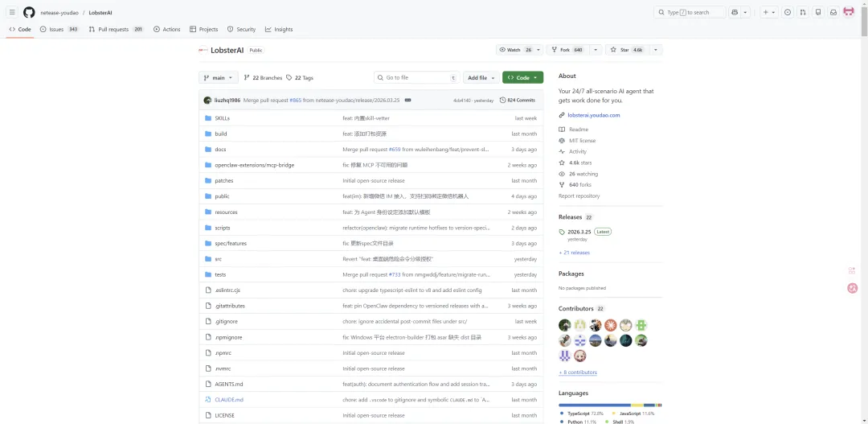The height and width of the screenshot is (424, 868).
Task: Open the MIT license link
Action: (583, 140)
